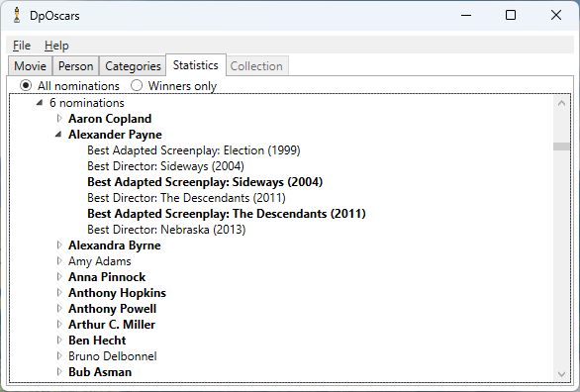Select Best Director: The Descendants (2011)
This screenshot has height=392, width=580.
tap(186, 198)
